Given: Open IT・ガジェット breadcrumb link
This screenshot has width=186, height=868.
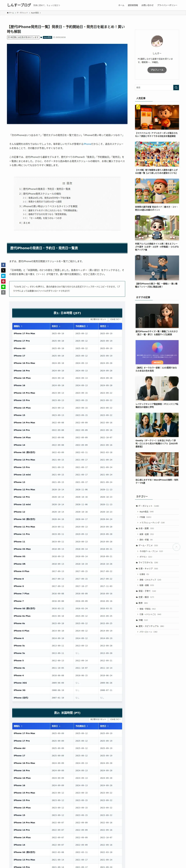Looking at the screenshot, I should [23, 13].
